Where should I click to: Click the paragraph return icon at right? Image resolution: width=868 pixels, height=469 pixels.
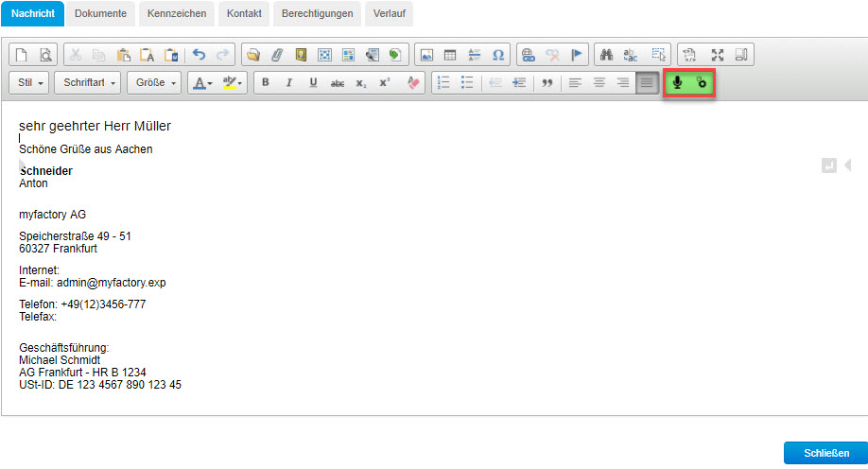pyautogui.click(x=828, y=165)
